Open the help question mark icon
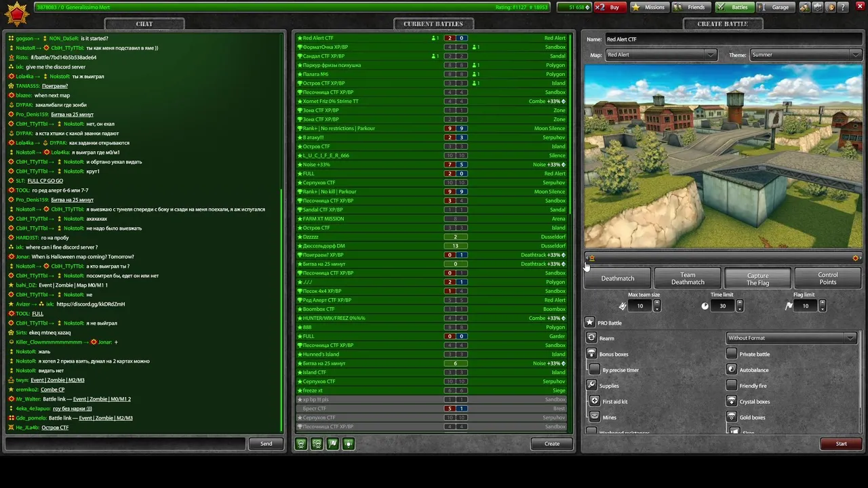Screen dimensions: 868x488 [844, 7]
